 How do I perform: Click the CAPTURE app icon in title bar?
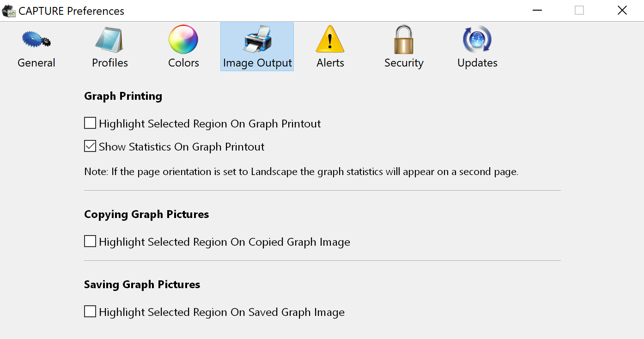click(9, 11)
